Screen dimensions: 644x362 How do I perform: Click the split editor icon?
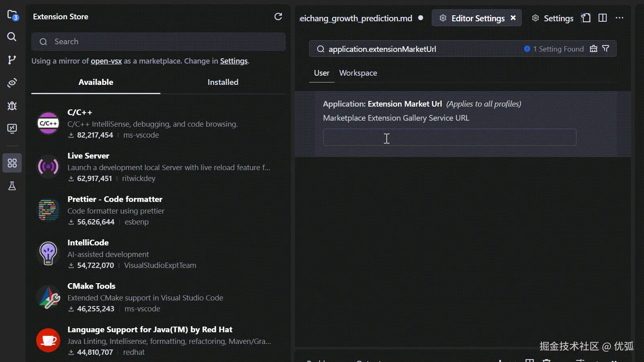[x=602, y=18]
